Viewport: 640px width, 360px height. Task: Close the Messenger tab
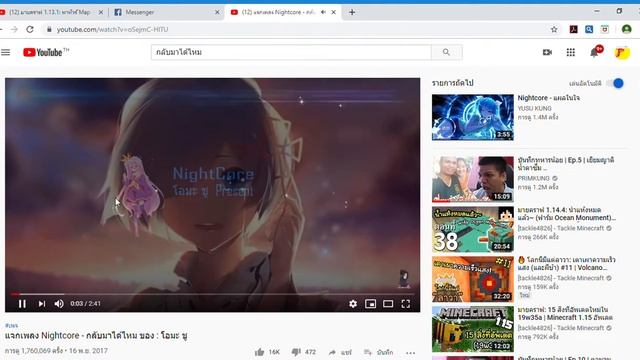pos(217,12)
